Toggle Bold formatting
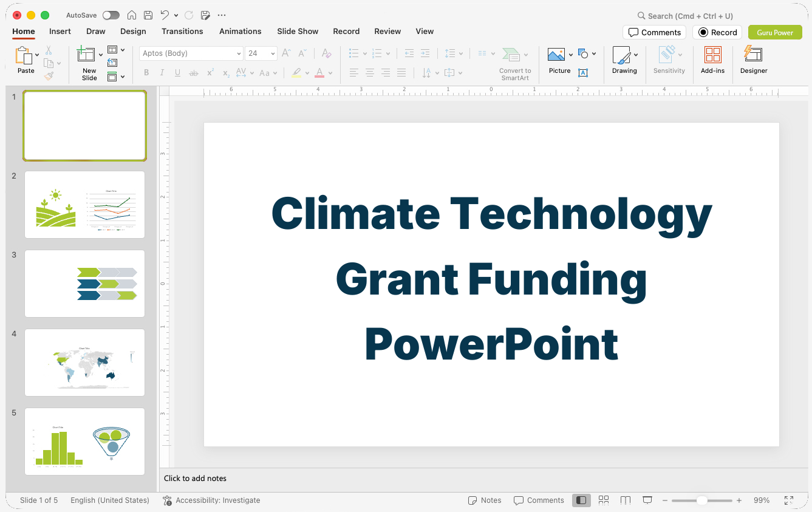The image size is (812, 512). pos(146,73)
